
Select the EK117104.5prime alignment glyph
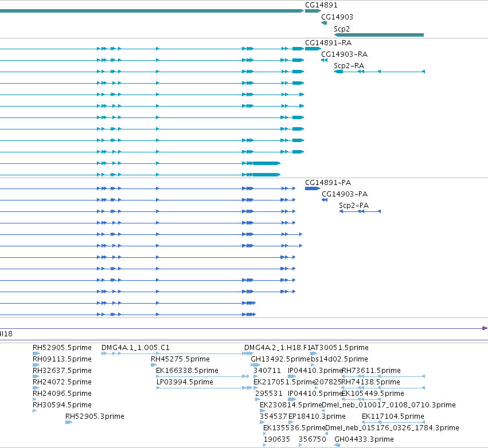[x=393, y=422]
